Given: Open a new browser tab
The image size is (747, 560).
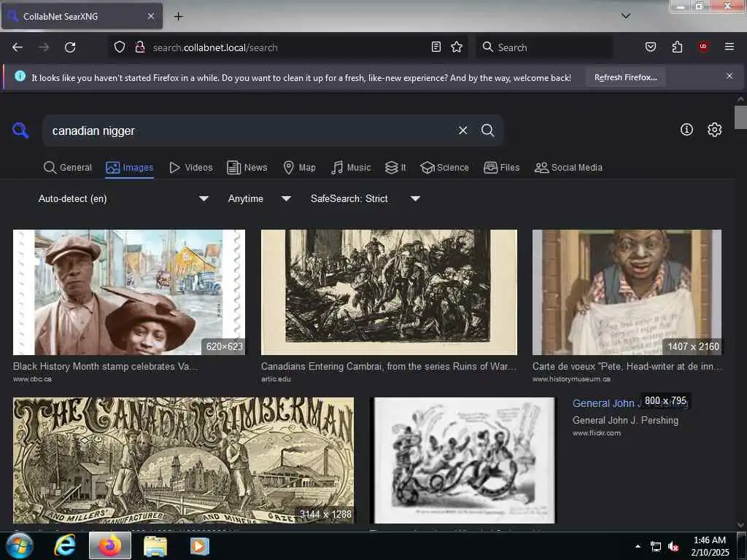Looking at the screenshot, I should pos(178,16).
